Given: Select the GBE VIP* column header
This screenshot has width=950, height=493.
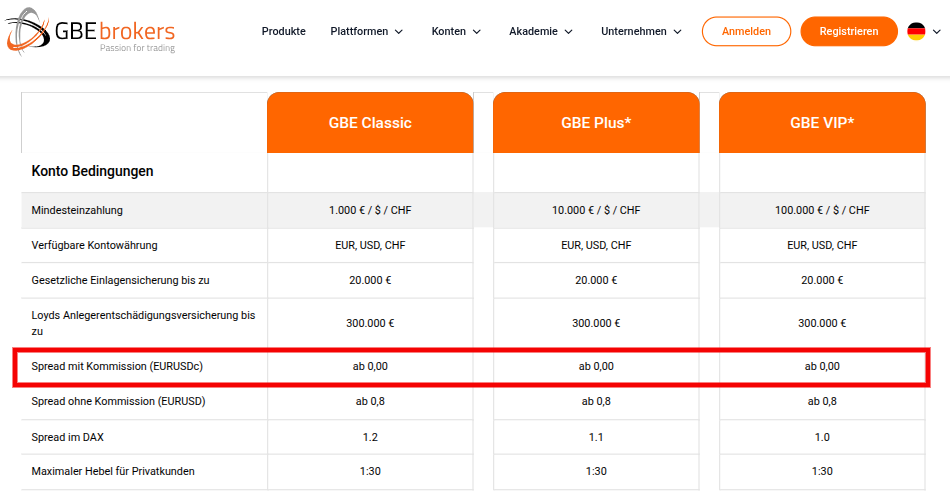Looking at the screenshot, I should [822, 122].
